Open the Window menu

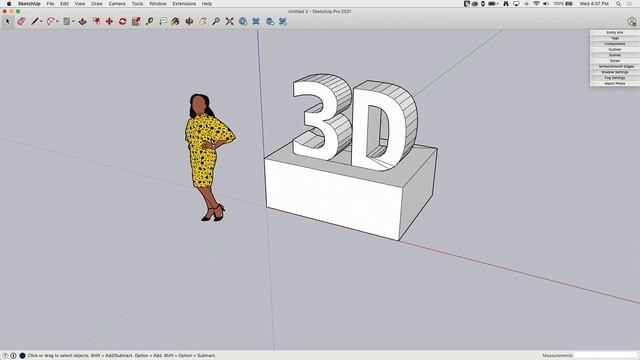click(158, 4)
